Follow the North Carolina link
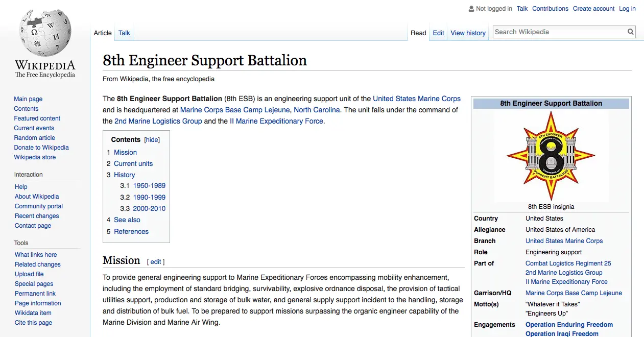This screenshot has height=337, width=644. pos(317,110)
